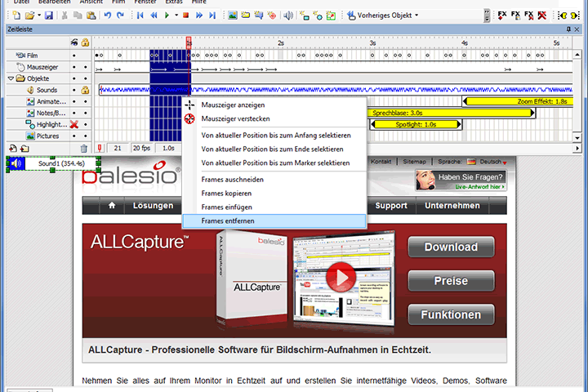Click the eye icon in the timeline header
Viewport: 588px width, 392px height.
[74, 42]
